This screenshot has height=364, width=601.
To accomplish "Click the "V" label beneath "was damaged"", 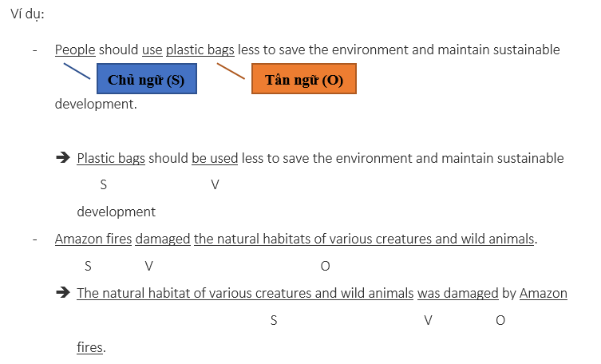I will 428,320.
